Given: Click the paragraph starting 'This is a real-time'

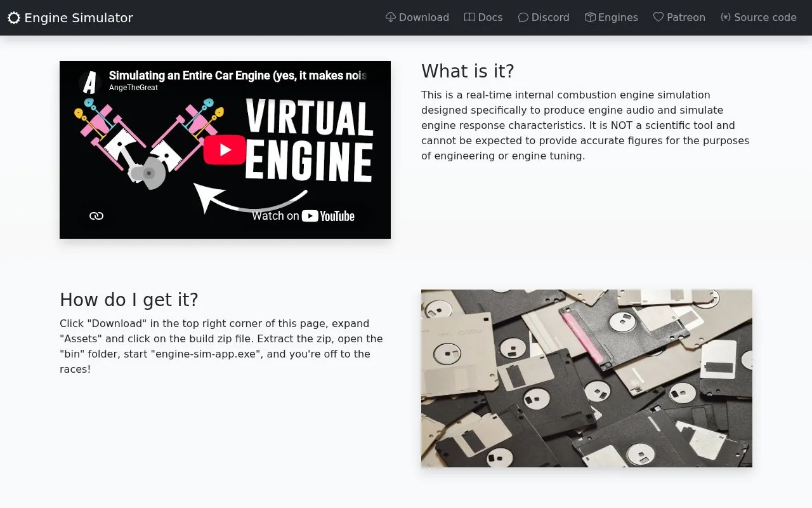Looking at the screenshot, I should coord(586,125).
